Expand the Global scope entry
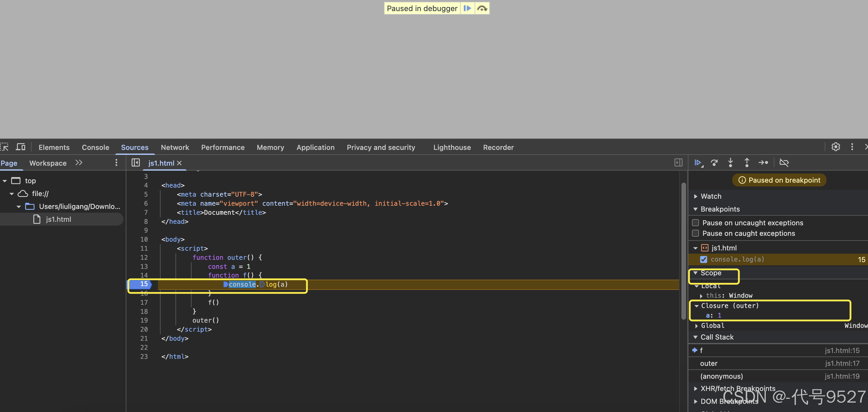The width and height of the screenshot is (868, 412). (x=697, y=326)
